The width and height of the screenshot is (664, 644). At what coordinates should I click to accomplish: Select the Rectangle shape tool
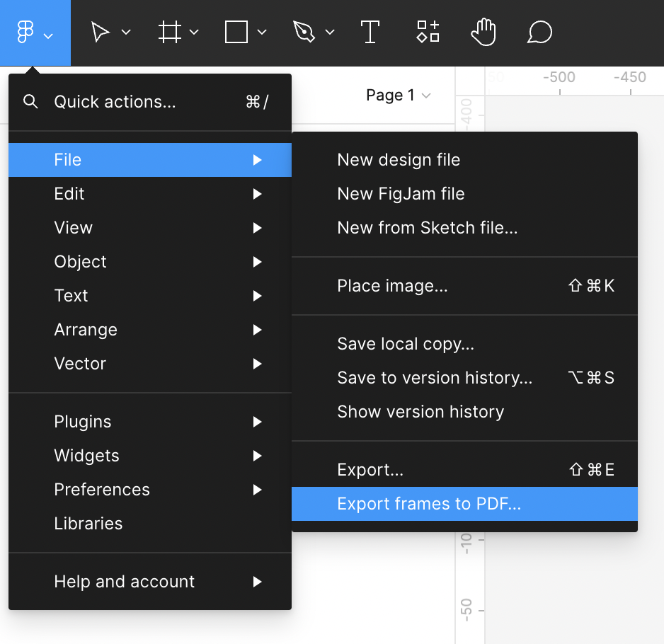tap(236, 32)
